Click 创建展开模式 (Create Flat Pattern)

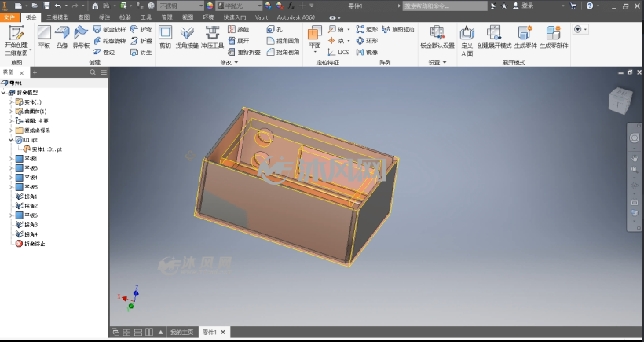tap(494, 37)
